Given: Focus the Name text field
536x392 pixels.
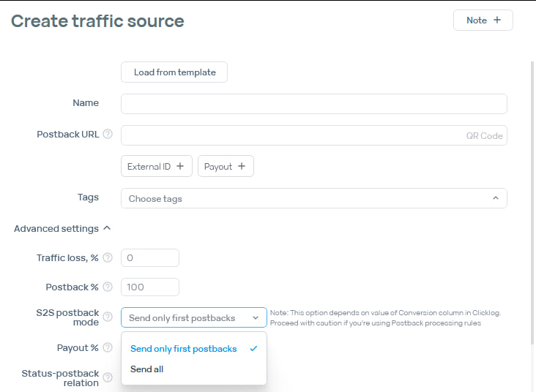Looking at the screenshot, I should pos(313,104).
